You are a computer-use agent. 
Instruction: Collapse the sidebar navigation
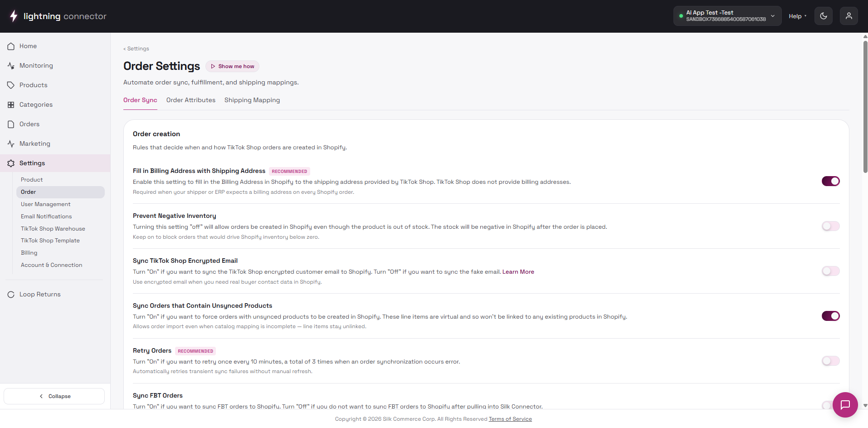tap(54, 396)
